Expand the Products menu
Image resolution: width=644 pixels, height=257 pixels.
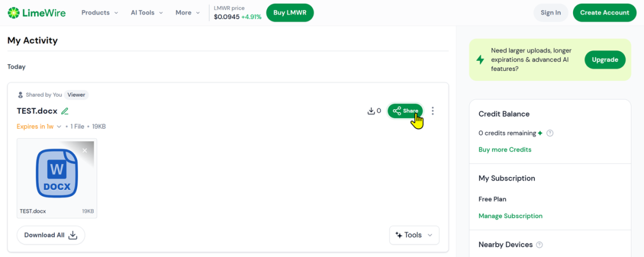click(x=100, y=13)
